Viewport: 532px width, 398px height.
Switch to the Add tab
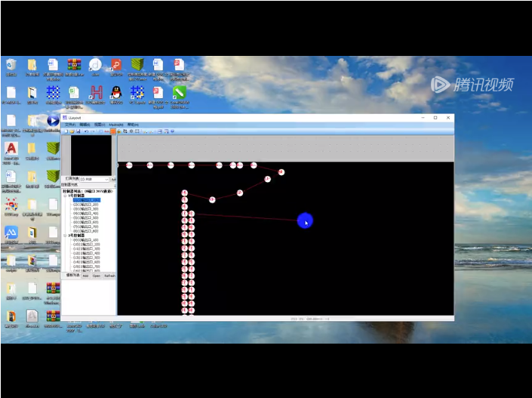pyautogui.click(x=85, y=276)
